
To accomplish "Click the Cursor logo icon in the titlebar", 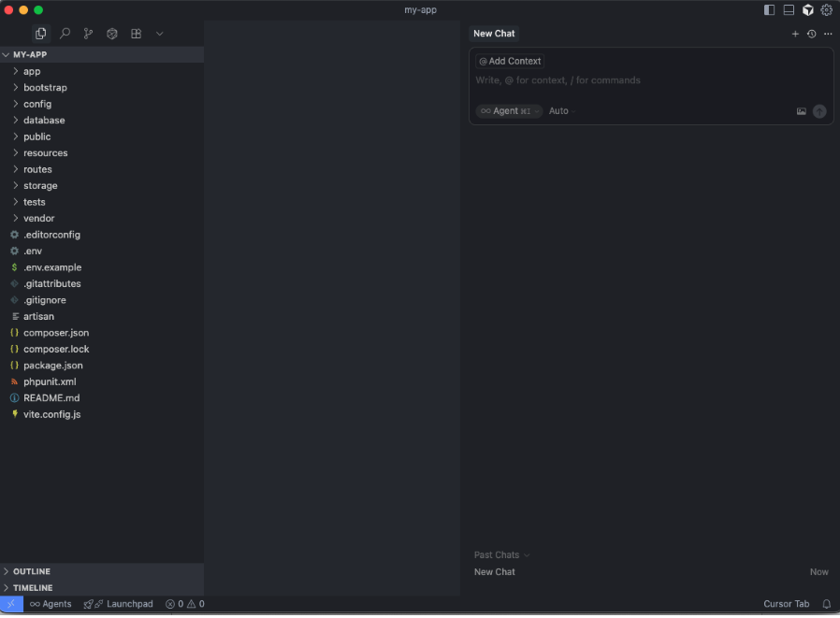I will 807,10.
